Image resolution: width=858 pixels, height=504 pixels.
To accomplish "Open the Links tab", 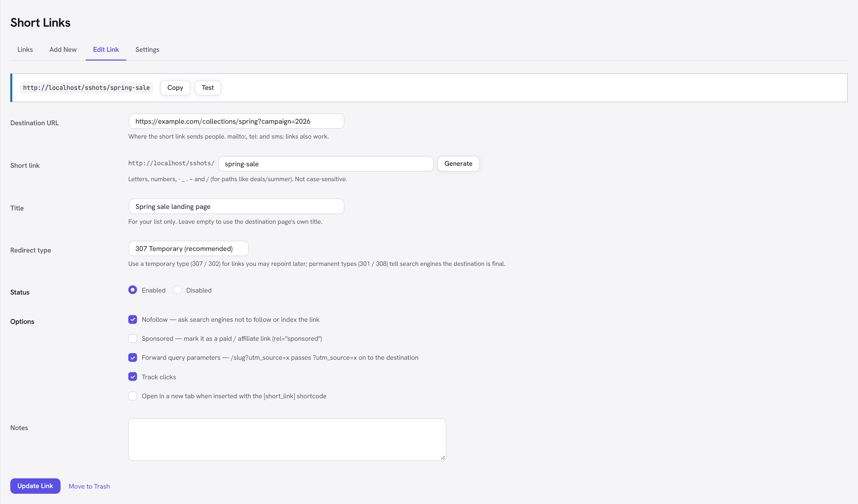I will point(25,49).
